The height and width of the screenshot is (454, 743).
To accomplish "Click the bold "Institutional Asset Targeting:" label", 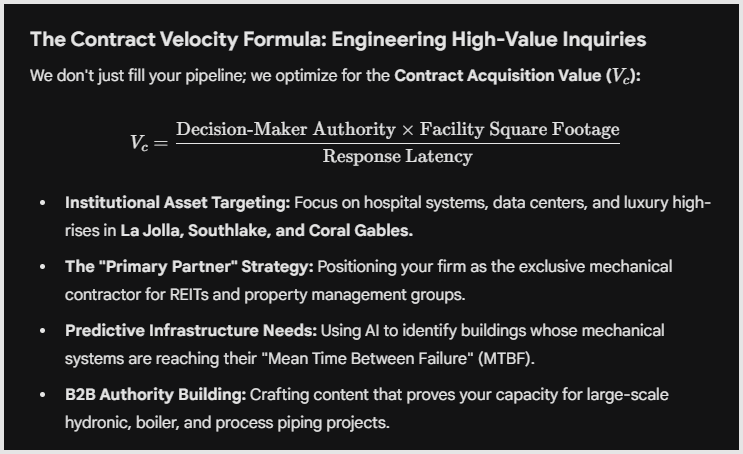I will (x=177, y=203).
